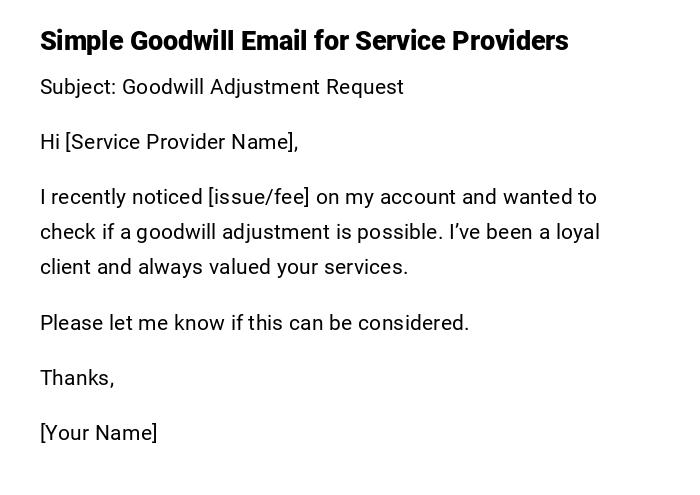Click the greeting word "Hi"

point(50,142)
